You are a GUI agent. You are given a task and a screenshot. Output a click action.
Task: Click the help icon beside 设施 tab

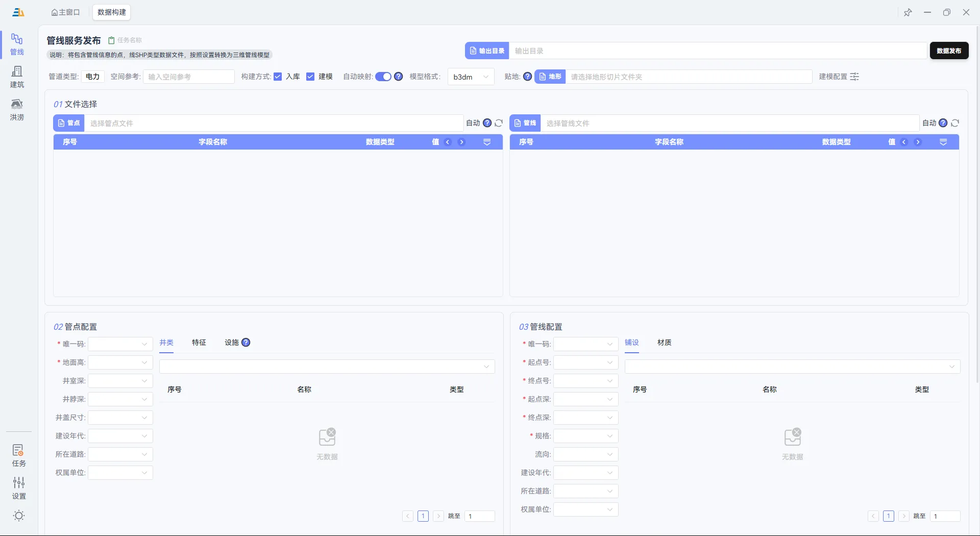(246, 343)
